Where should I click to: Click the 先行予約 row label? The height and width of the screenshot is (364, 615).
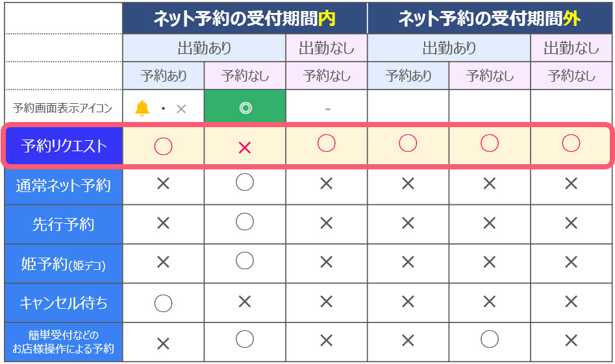tap(64, 224)
